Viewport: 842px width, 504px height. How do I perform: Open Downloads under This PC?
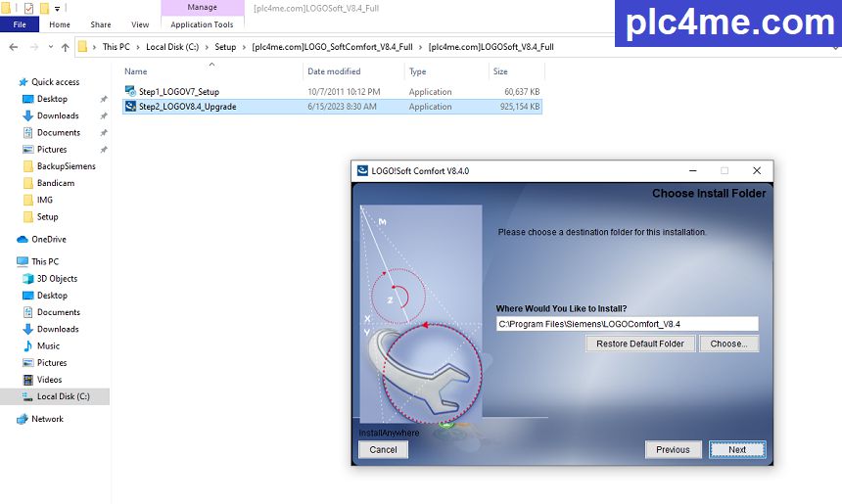pos(58,329)
